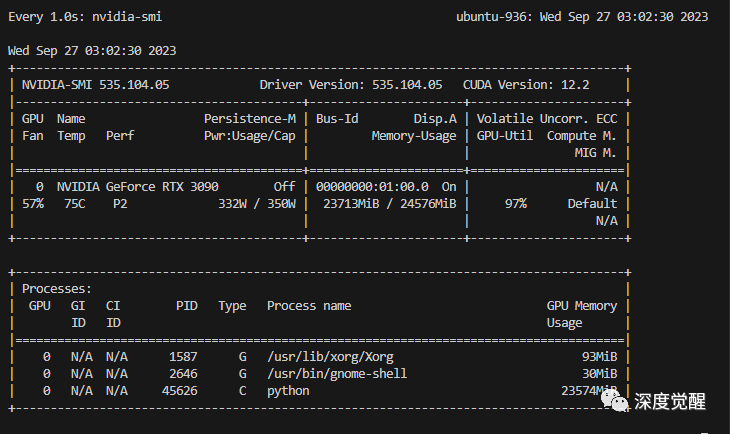730x434 pixels.
Task: Click the gnome-shell memory usage '30MiB'
Action: [x=599, y=374]
